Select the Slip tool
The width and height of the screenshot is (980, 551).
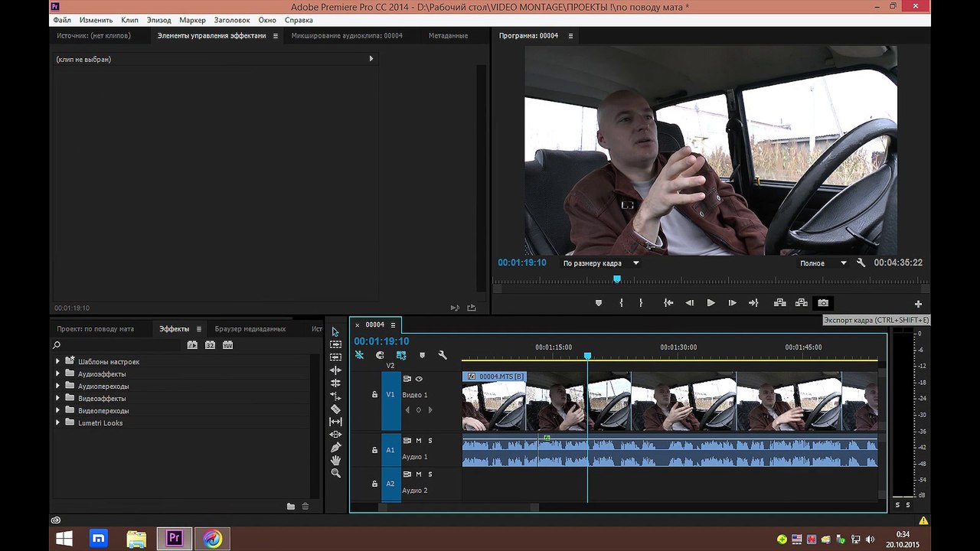click(335, 422)
